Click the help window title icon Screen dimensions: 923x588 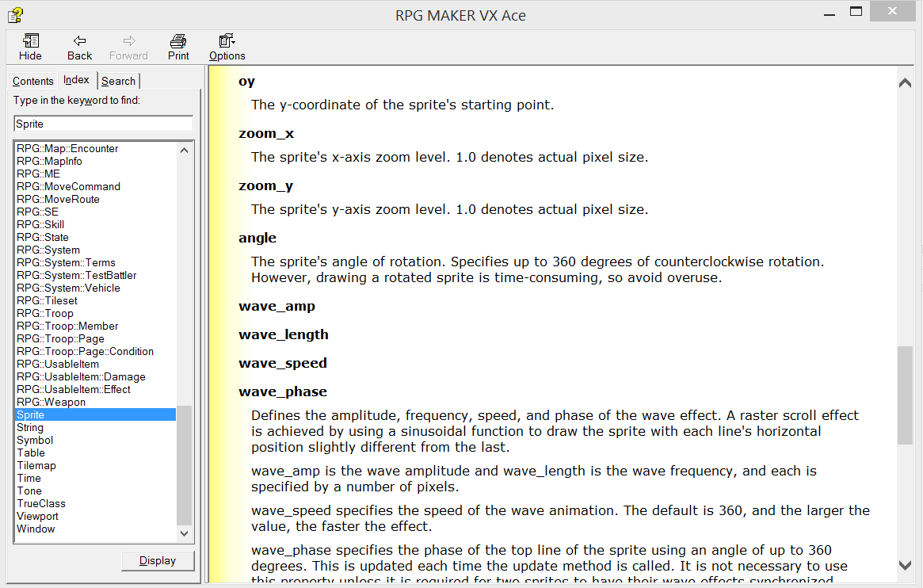[x=16, y=15]
